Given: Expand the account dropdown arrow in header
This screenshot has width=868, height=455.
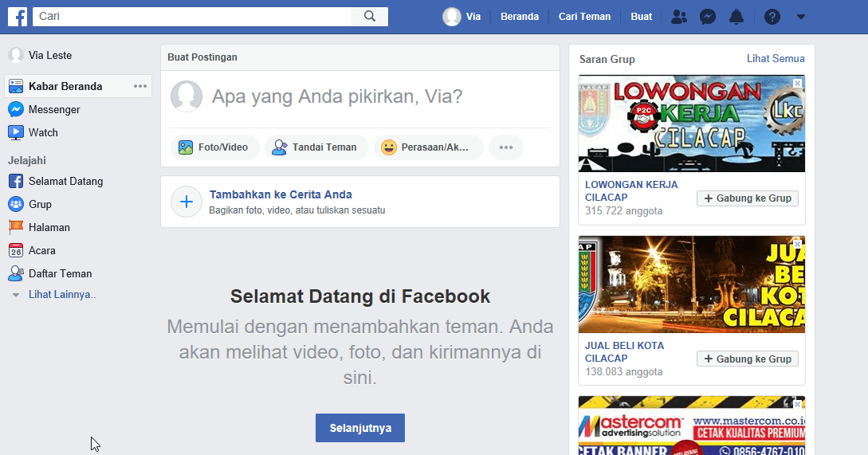Looking at the screenshot, I should pos(800,17).
